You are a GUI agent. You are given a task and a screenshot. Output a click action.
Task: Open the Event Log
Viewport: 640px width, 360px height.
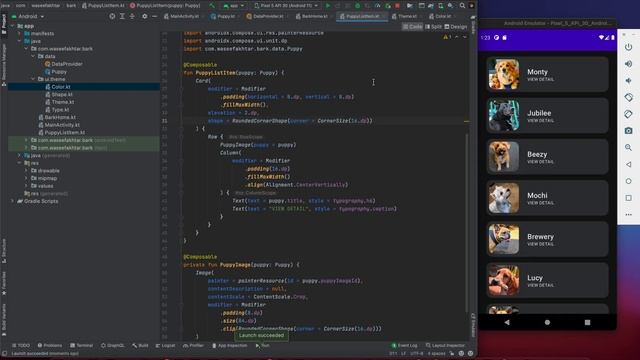tap(404, 345)
